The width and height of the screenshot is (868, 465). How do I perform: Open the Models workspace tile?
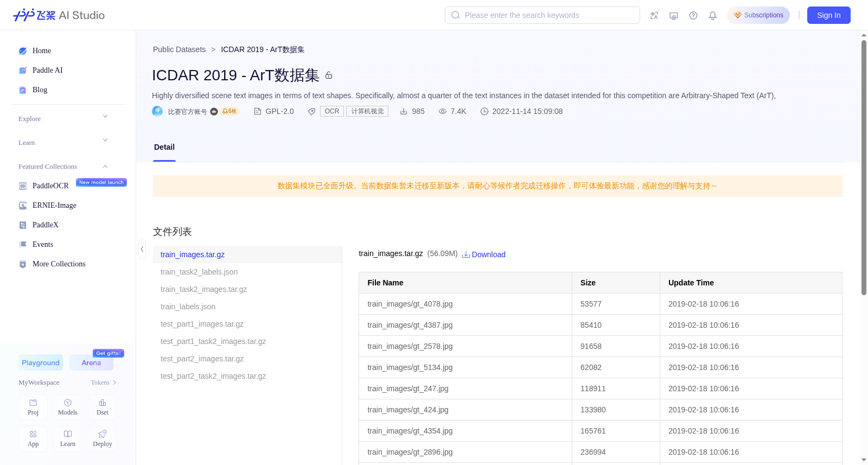coord(68,407)
